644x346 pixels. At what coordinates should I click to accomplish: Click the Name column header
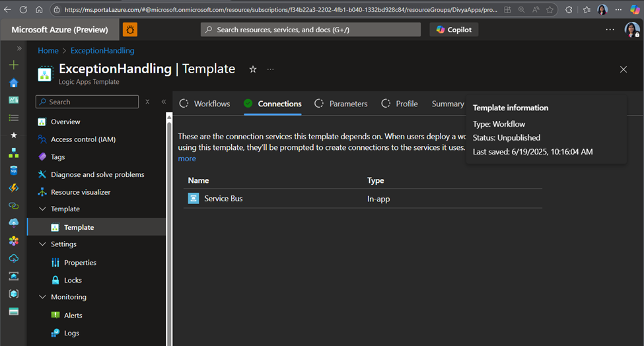pos(198,180)
